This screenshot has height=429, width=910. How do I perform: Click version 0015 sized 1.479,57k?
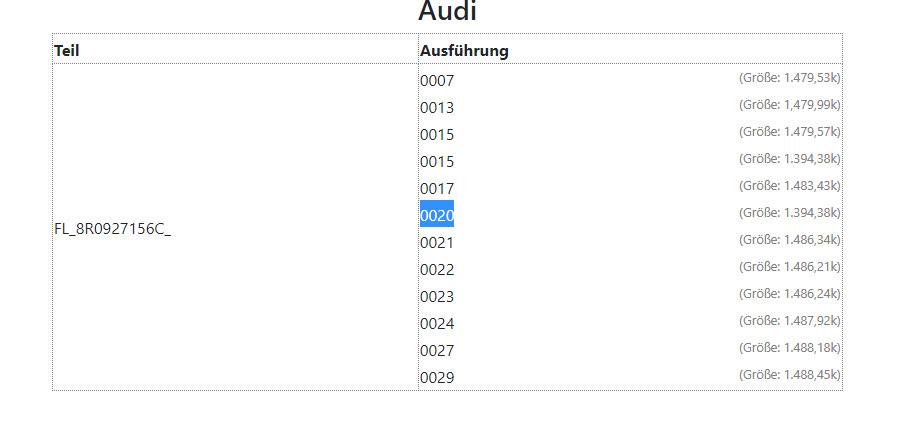(437, 135)
